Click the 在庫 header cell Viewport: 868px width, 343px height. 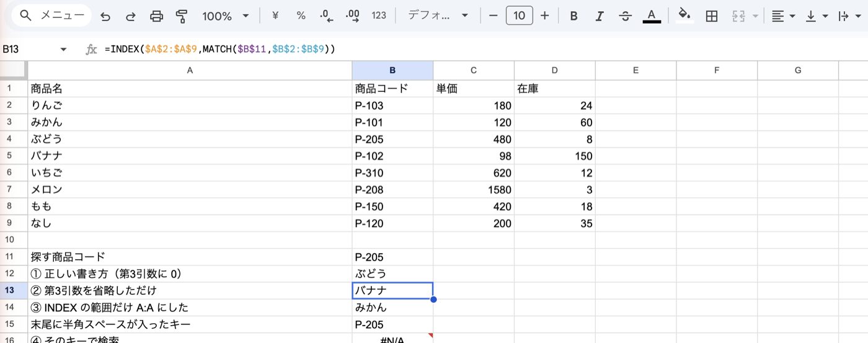555,89
